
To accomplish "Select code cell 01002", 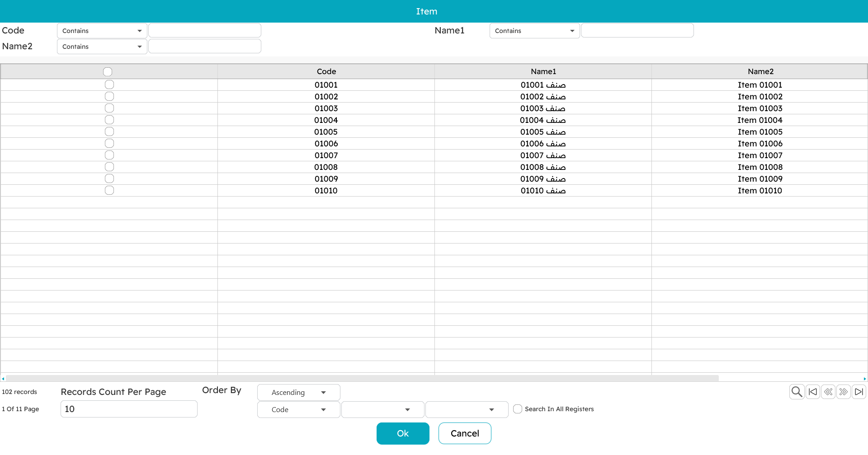I will 326,97.
